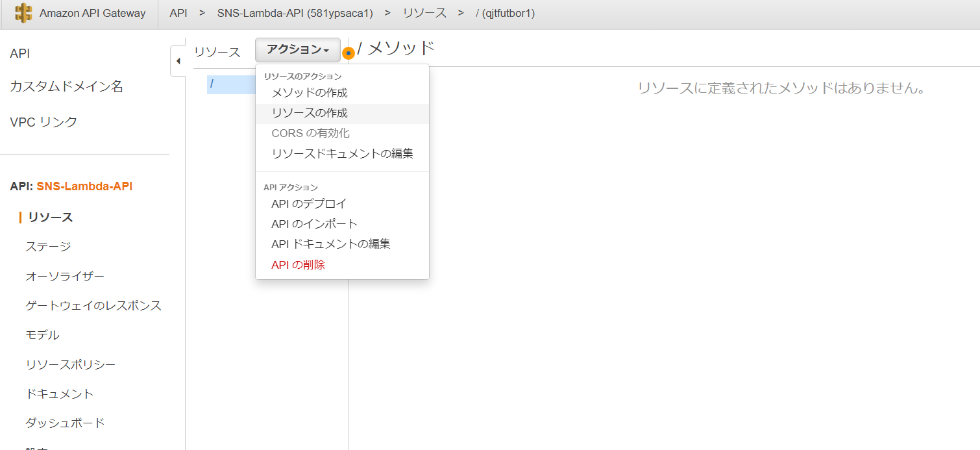Image resolution: width=980 pixels, height=450 pixels.
Task: Open モデル sidebar section
Action: coord(42,335)
